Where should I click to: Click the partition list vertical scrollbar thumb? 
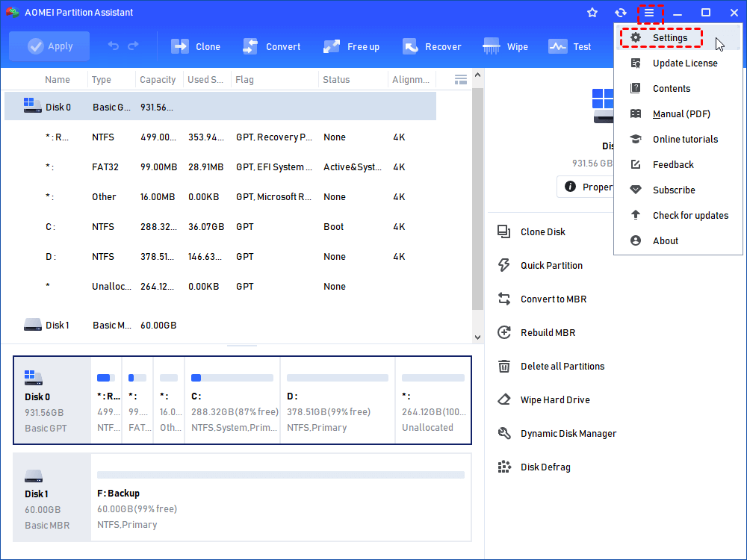coord(478,199)
